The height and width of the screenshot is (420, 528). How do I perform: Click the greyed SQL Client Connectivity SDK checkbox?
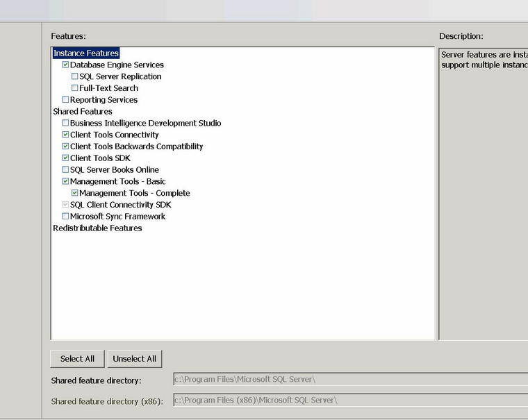coord(66,205)
